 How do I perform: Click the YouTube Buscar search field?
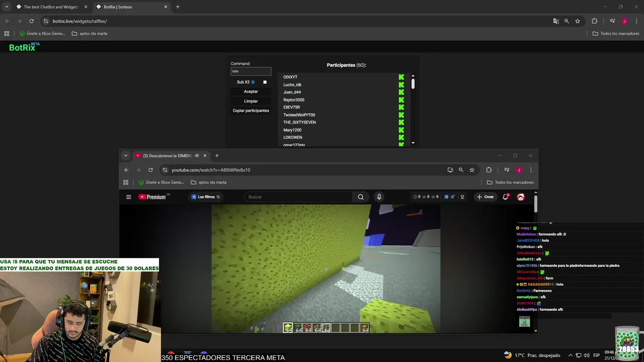(x=298, y=197)
